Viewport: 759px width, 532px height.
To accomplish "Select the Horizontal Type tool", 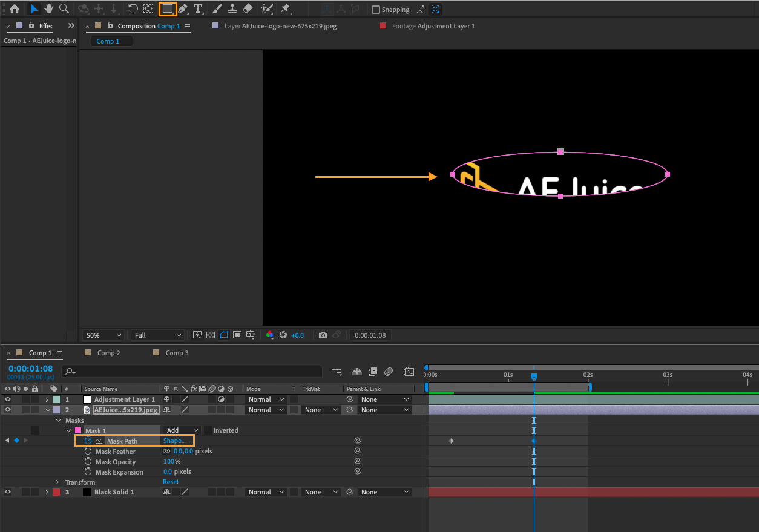I will point(197,9).
